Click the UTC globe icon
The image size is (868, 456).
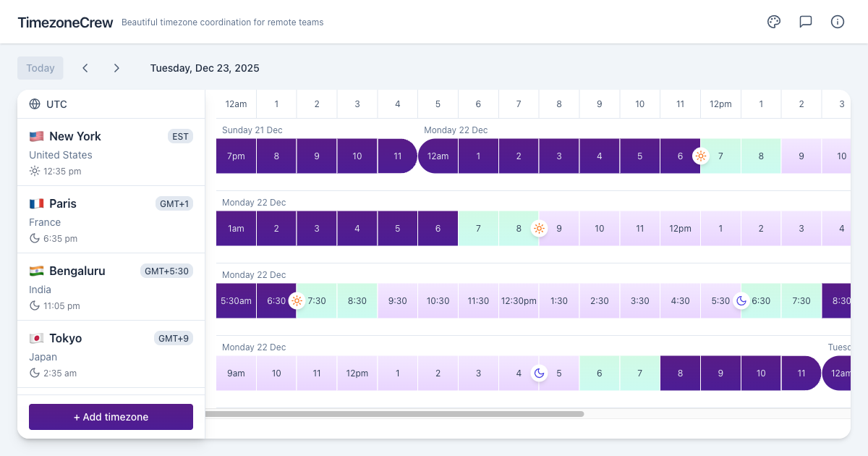(35, 104)
